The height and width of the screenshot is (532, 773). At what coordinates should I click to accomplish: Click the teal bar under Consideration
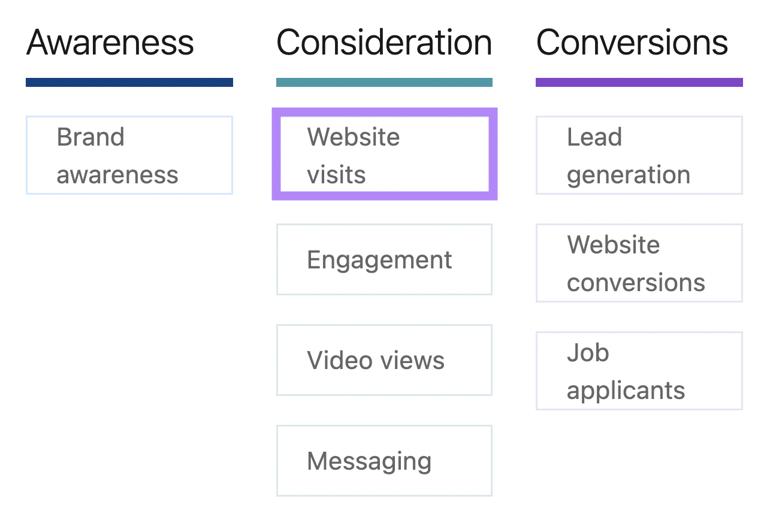(384, 83)
